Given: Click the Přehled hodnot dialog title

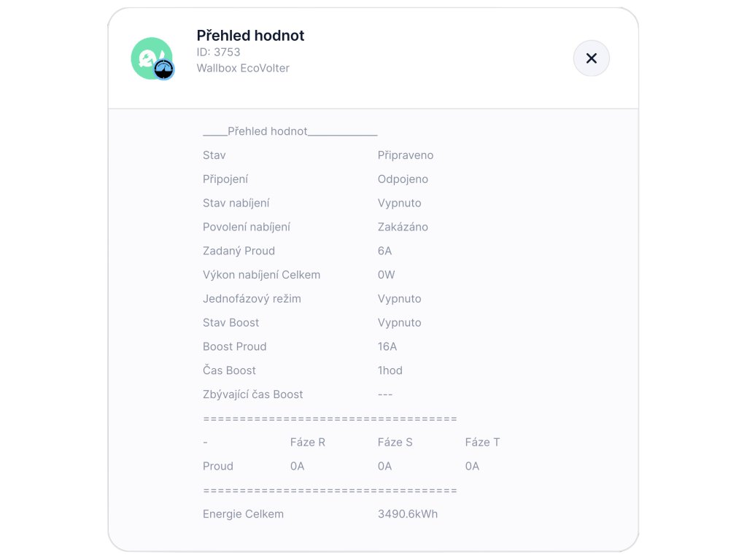Looking at the screenshot, I should click(250, 36).
